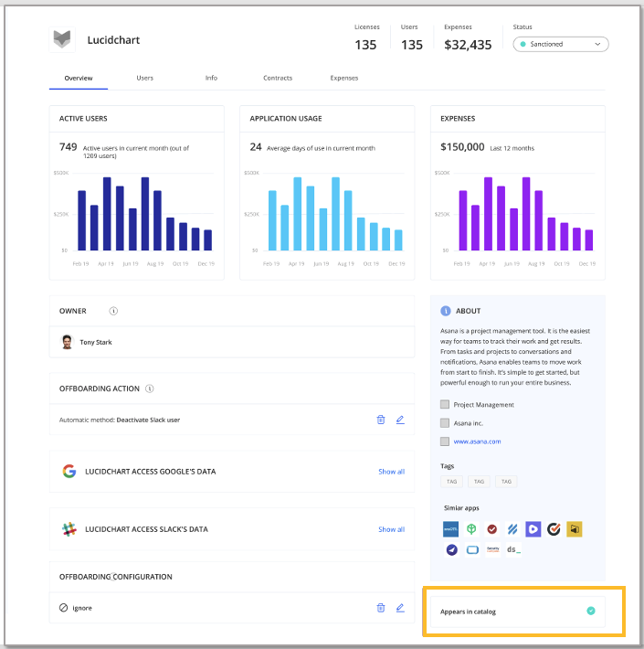Open the blue diagonal stripes similar app
644x649 pixels.
coord(512,529)
